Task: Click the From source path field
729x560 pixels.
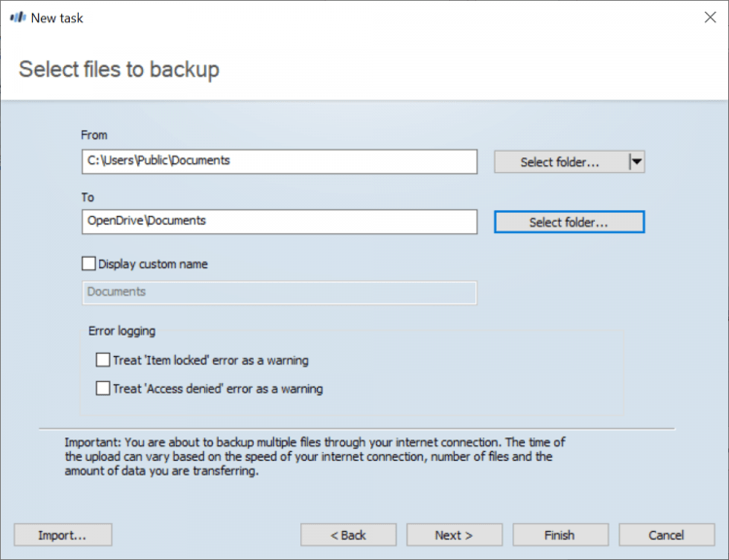Action: pyautogui.click(x=280, y=160)
